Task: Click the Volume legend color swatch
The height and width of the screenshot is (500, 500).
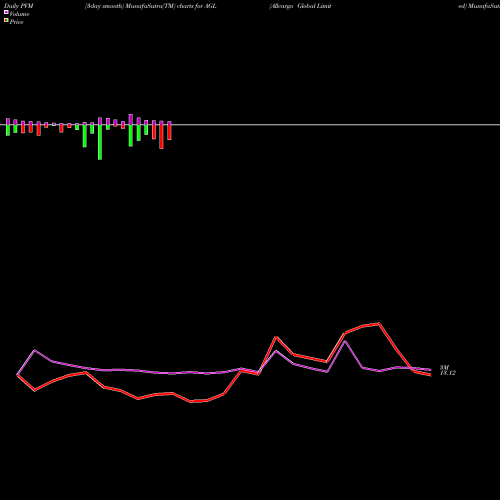Action: pyautogui.click(x=6, y=13)
